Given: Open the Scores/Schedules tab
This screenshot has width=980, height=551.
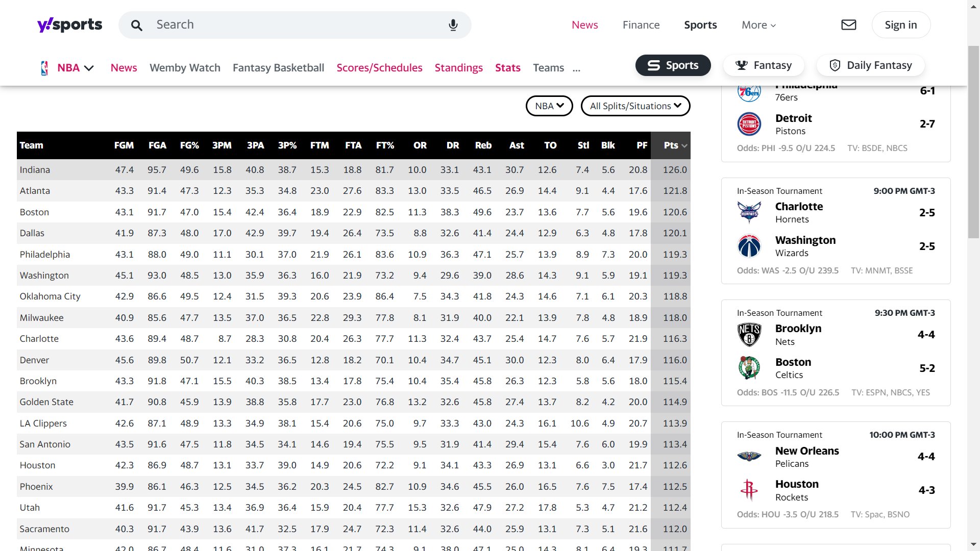Looking at the screenshot, I should [x=379, y=68].
